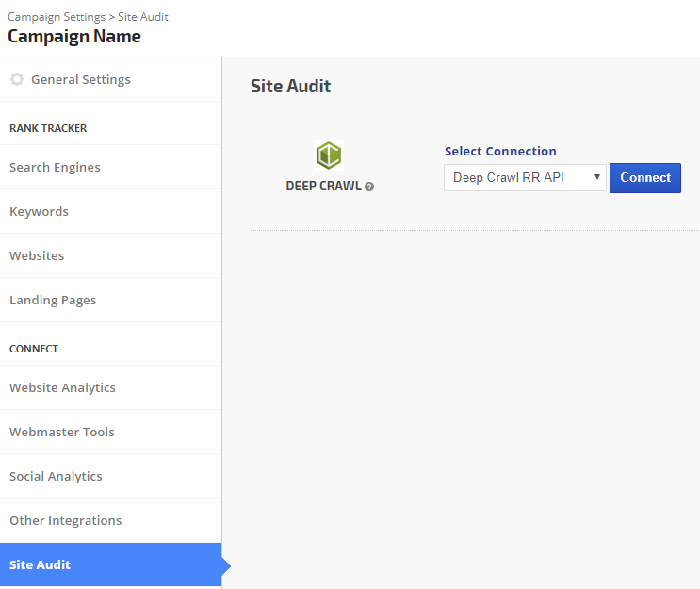This screenshot has width=700, height=589.
Task: Click the Site Audit heading in main panel
Action: click(x=290, y=86)
